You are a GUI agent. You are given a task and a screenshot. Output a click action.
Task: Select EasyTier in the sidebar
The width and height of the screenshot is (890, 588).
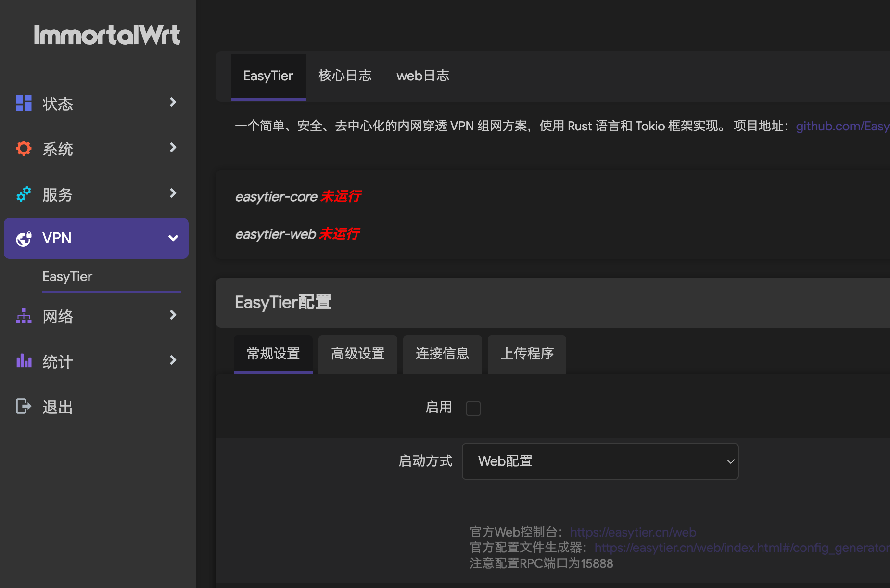67,276
